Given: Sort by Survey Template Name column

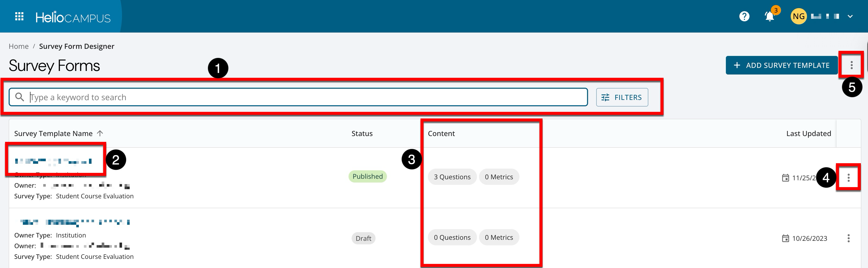Looking at the screenshot, I should click(x=53, y=133).
